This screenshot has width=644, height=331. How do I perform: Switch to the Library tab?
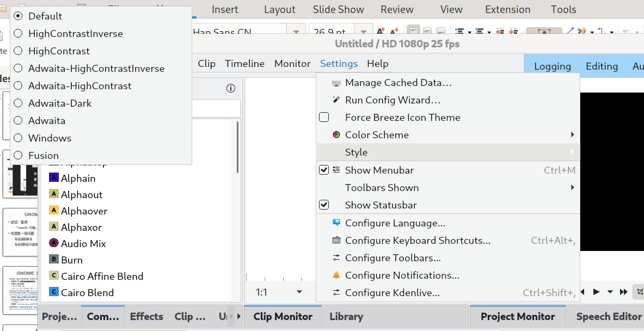coord(346,317)
